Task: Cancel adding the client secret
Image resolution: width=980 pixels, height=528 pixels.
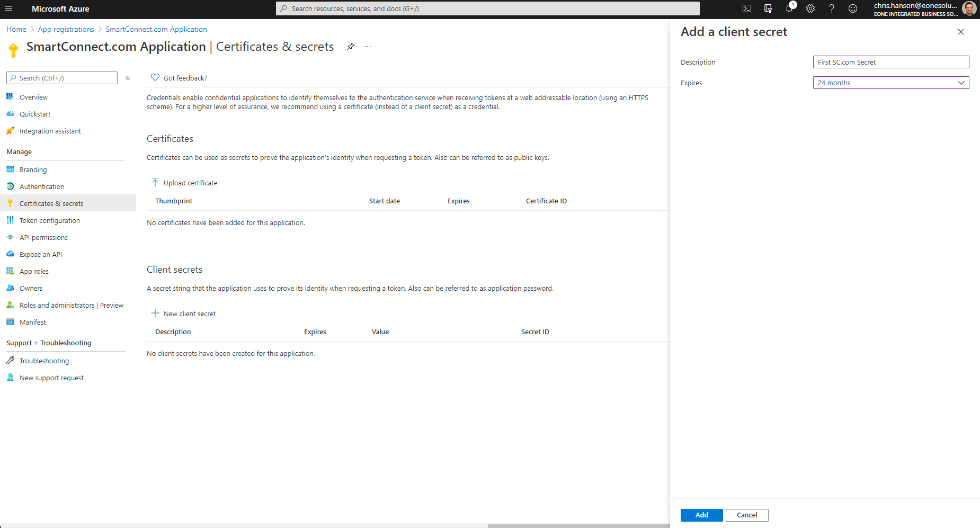Action: (x=747, y=515)
